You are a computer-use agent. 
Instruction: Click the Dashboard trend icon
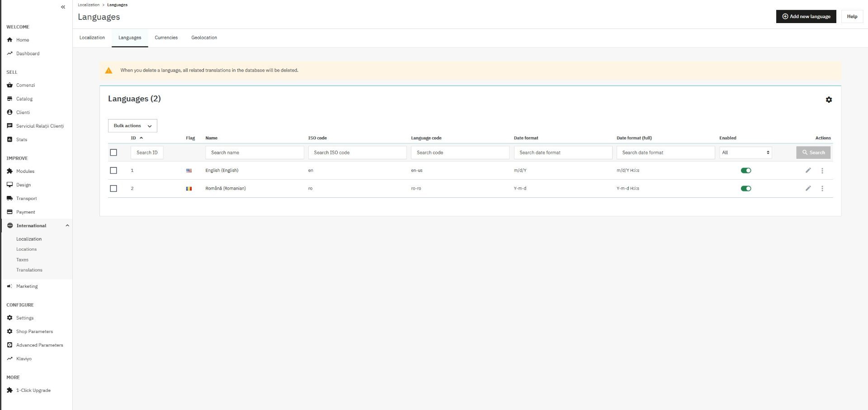(x=9, y=53)
